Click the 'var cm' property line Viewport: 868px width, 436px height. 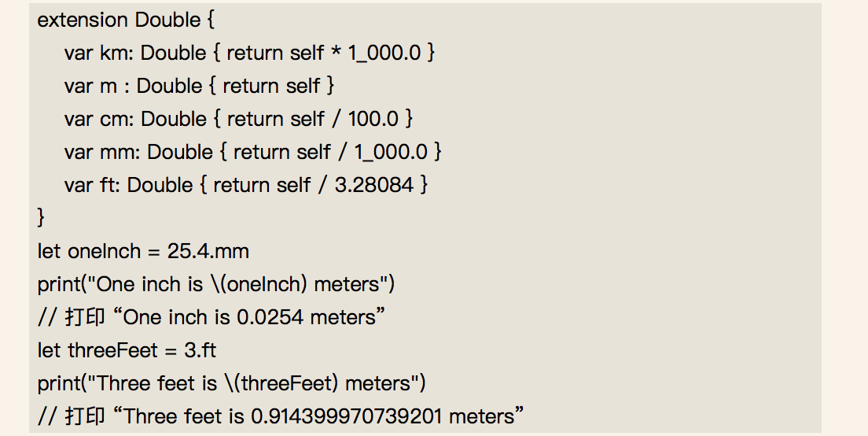[x=238, y=119]
